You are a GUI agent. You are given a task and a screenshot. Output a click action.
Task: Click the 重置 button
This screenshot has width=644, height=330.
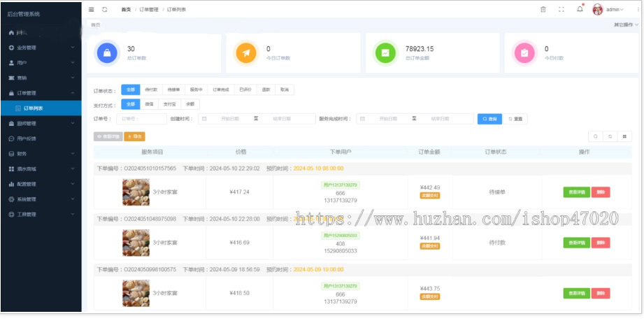[515, 119]
